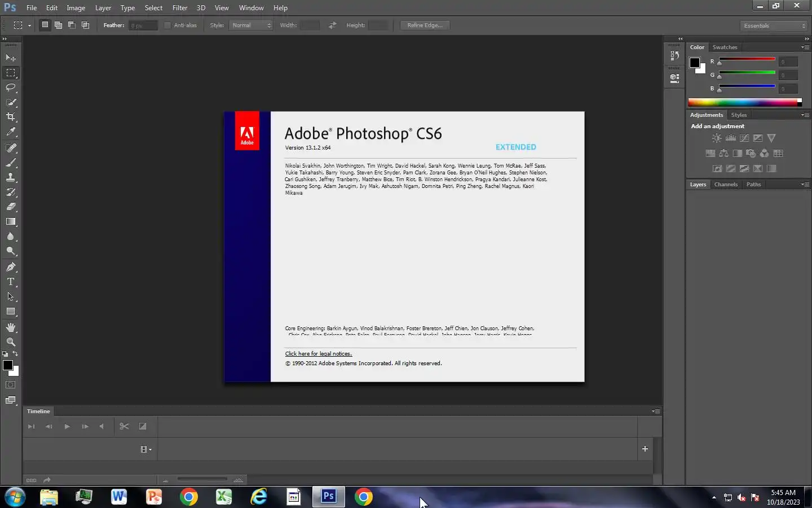The height and width of the screenshot is (508, 812).
Task: Click the Render Video arrow icon
Action: [47, 480]
